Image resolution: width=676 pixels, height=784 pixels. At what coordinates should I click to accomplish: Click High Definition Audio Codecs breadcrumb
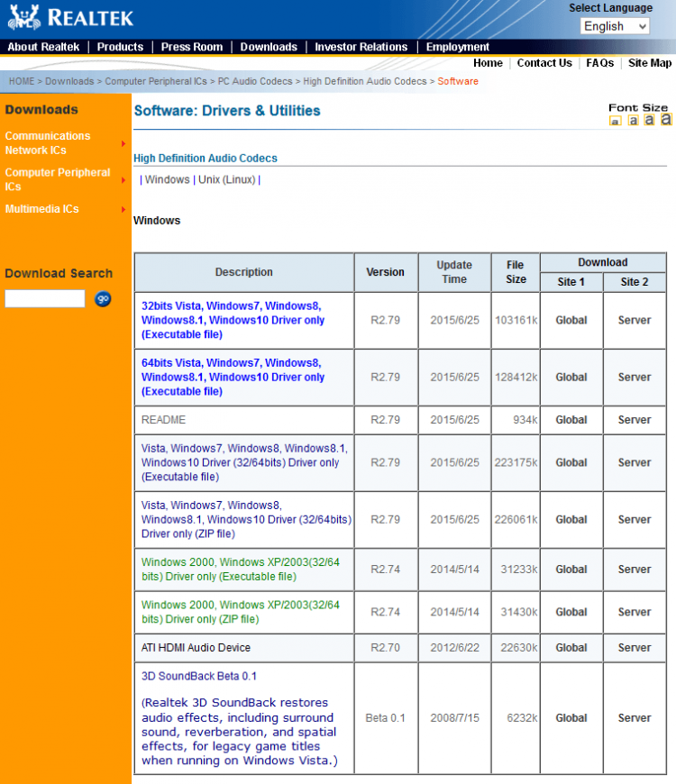[x=364, y=81]
